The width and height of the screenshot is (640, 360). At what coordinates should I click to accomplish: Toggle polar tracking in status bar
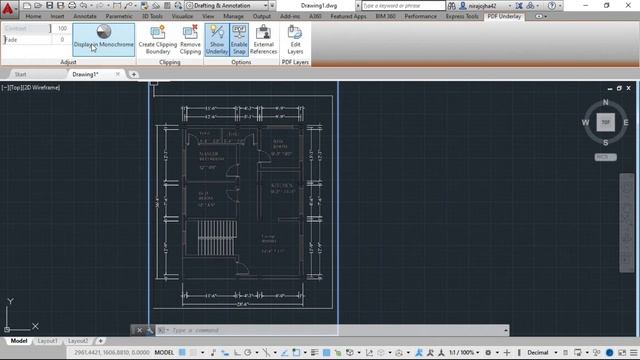(x=248, y=353)
